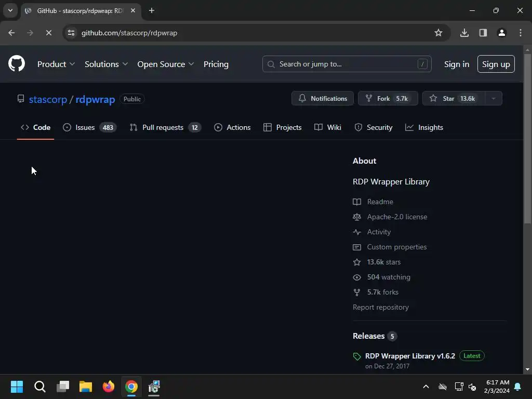Expand the Product menu
Screen dimensions: 532x399
[56, 64]
